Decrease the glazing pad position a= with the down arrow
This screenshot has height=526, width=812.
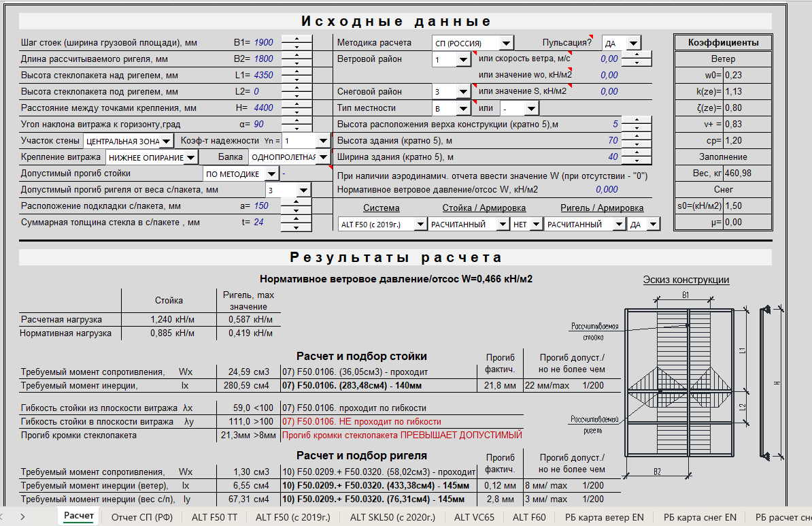coord(297,210)
